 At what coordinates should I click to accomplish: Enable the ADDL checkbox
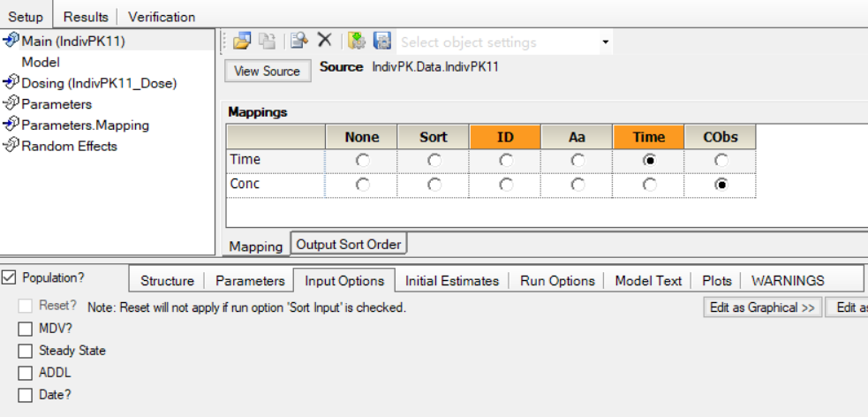25,373
